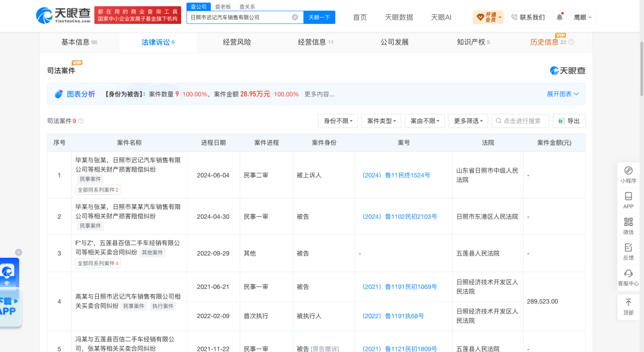This screenshot has height=352, width=644.
Task: Open case number (2022)鲁1191执68号
Action: coord(393,316)
